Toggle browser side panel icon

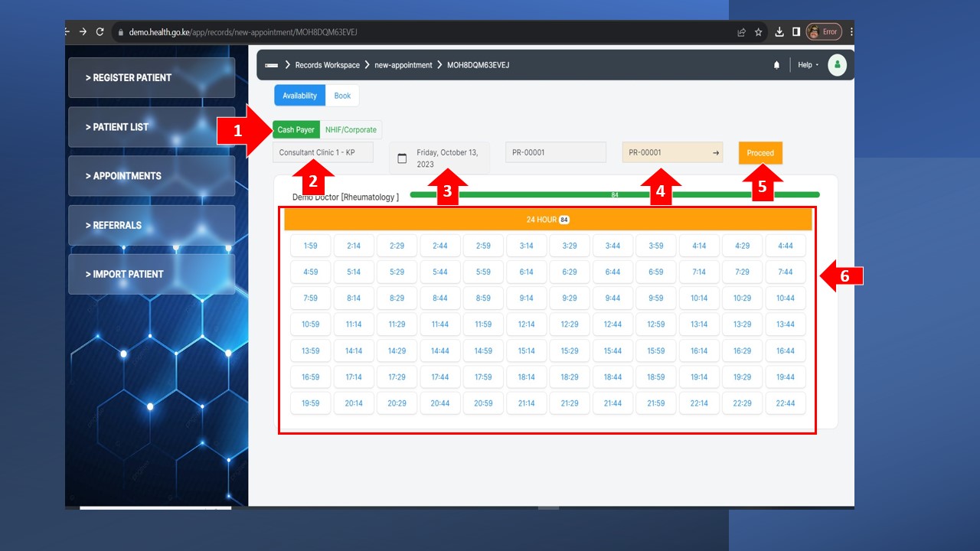796,32
